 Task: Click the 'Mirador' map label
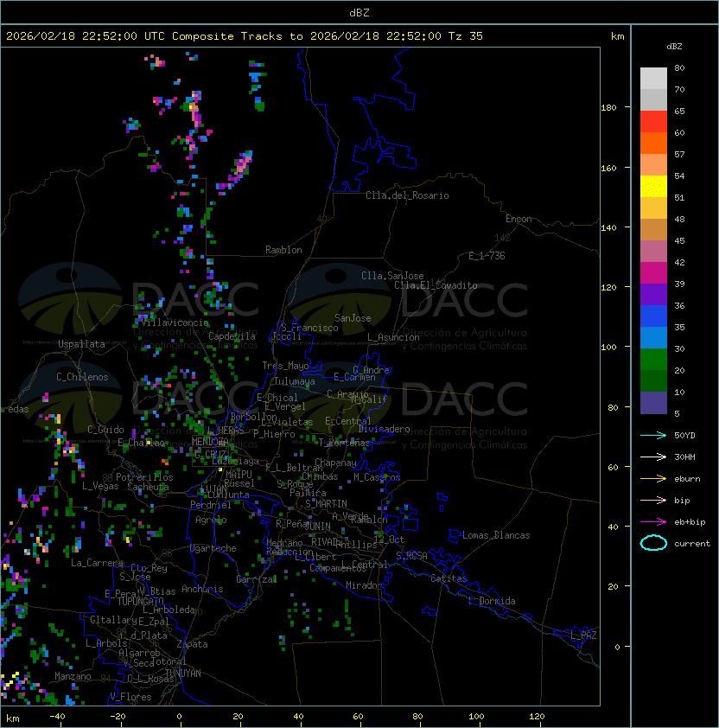[x=365, y=585]
